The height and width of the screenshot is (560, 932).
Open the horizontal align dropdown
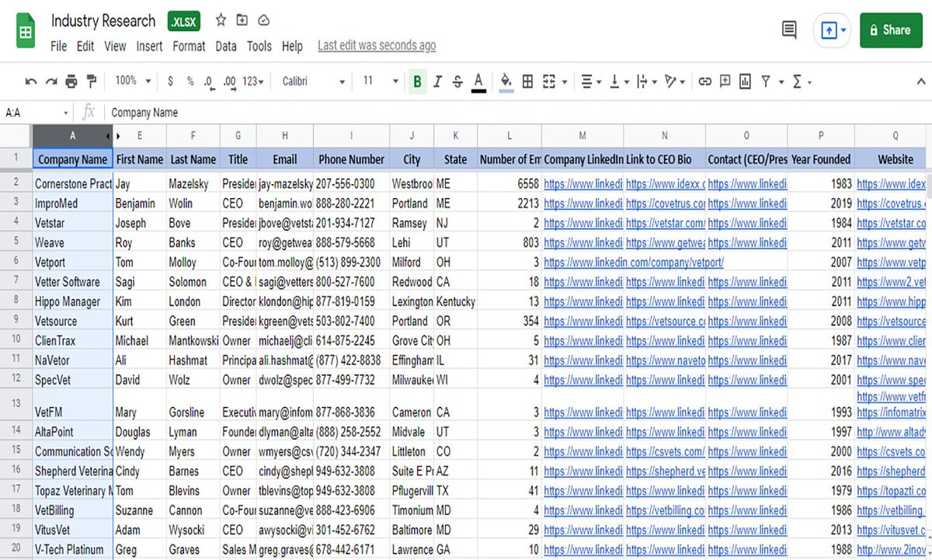[x=591, y=81]
